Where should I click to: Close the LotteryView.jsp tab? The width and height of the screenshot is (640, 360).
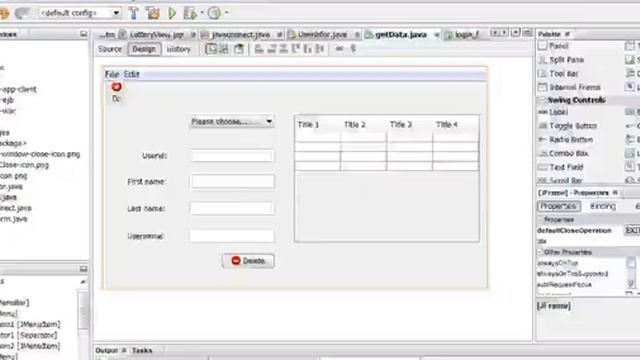click(x=193, y=35)
